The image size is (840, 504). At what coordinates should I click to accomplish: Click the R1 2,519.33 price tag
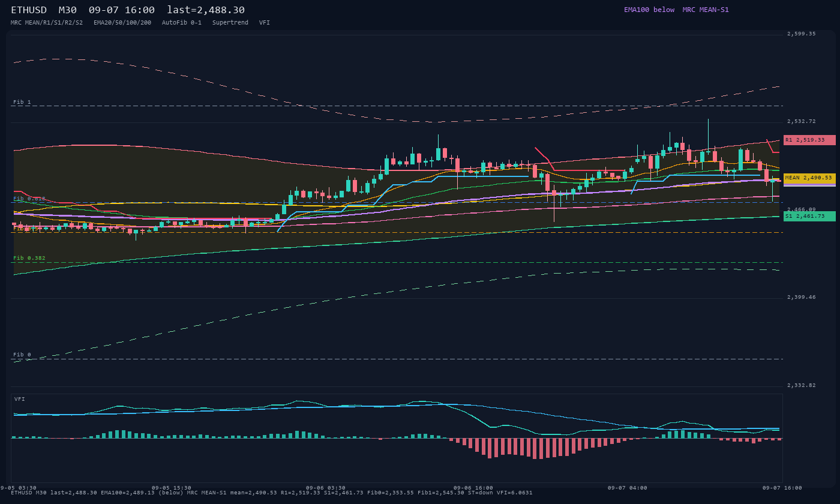[809, 140]
